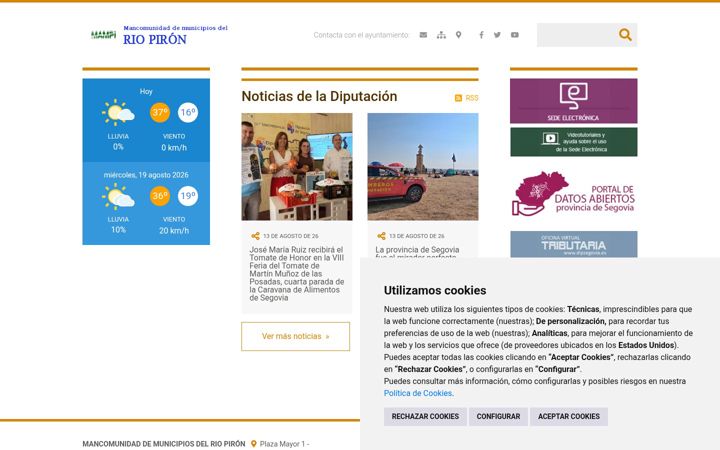
Task: Open the tomato fair news photo
Action: click(x=297, y=167)
